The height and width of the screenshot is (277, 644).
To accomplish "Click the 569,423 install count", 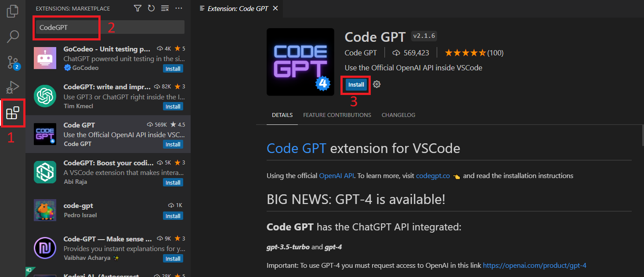I will pos(411,53).
